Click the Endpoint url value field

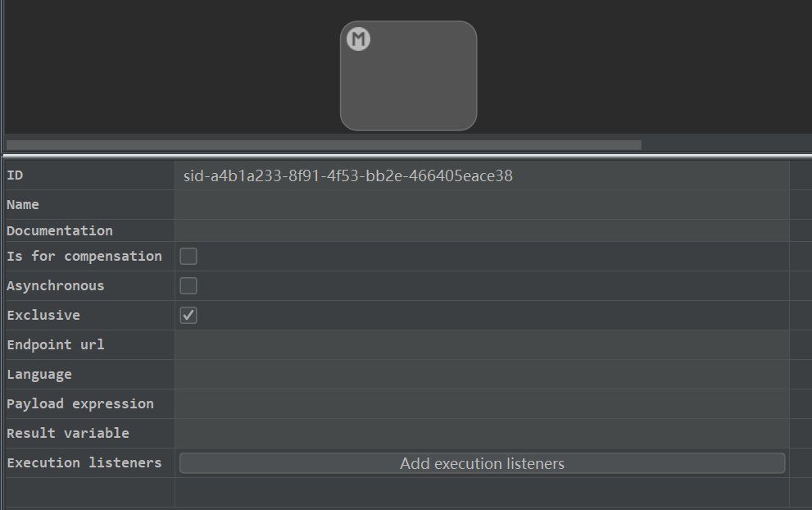tap(482, 344)
